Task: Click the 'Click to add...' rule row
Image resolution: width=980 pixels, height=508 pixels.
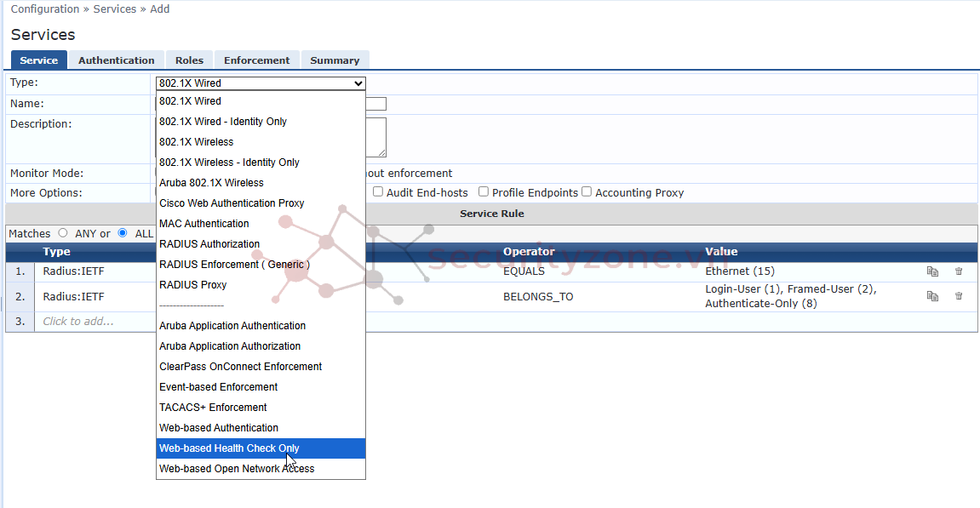Action: pos(78,322)
